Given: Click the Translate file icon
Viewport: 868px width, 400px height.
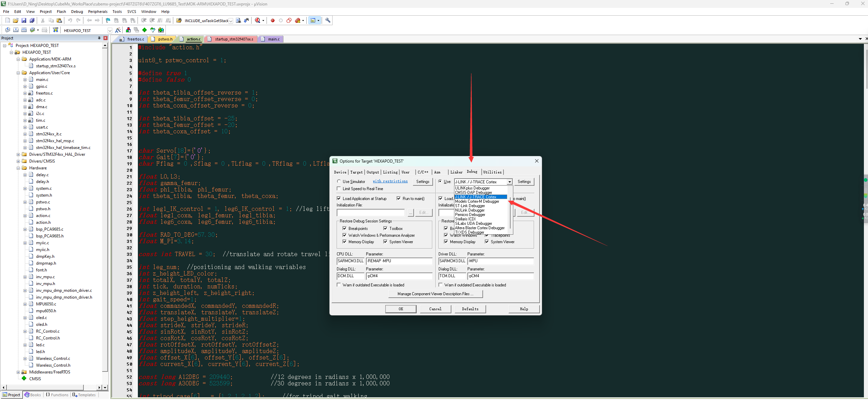Looking at the screenshot, I should click(7, 30).
